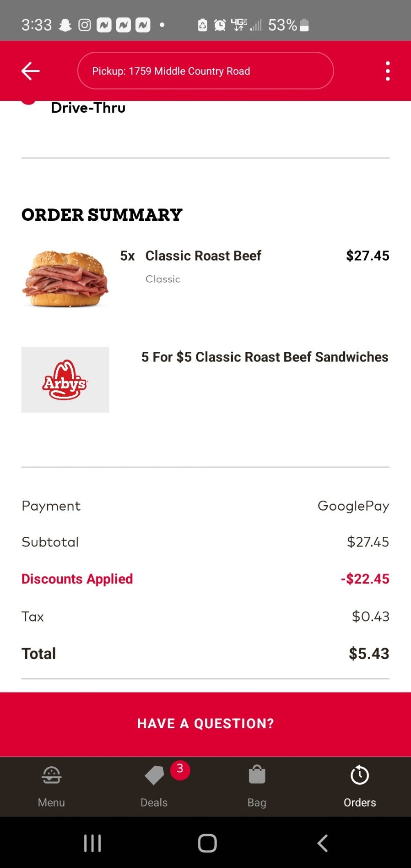Viewport: 411px width, 868px height.
Task: Tap the red Deals badge count
Action: (180, 769)
